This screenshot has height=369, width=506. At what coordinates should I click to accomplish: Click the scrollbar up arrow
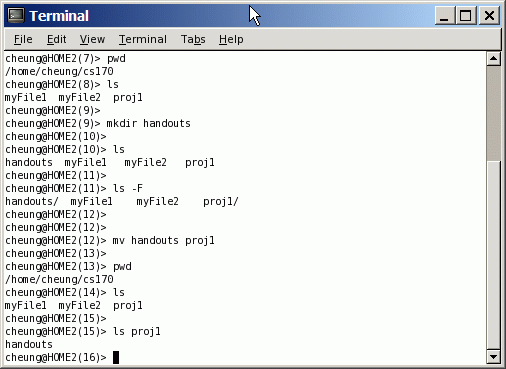pos(493,59)
